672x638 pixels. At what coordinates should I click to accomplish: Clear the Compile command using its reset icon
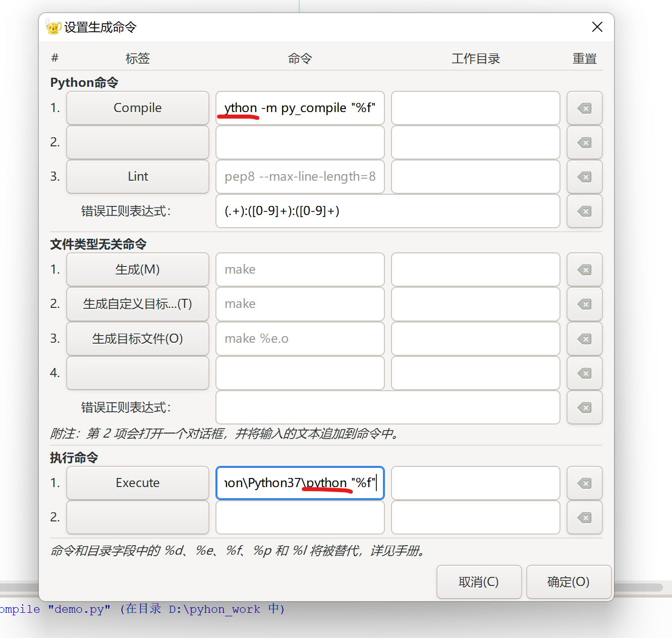[x=584, y=108]
